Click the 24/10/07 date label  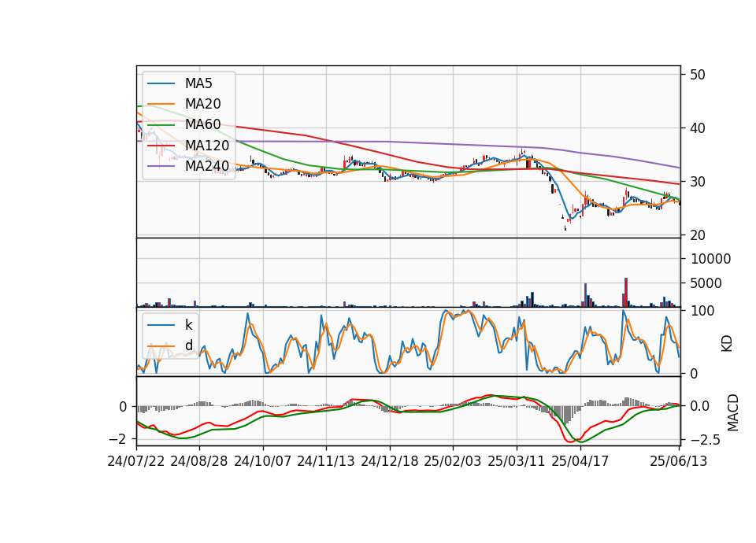(x=263, y=461)
